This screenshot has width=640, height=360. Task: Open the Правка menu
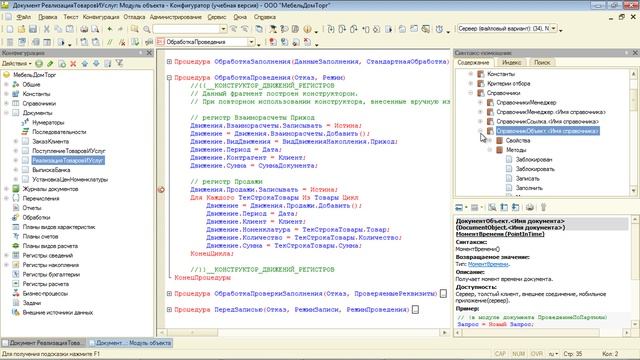tap(48, 17)
